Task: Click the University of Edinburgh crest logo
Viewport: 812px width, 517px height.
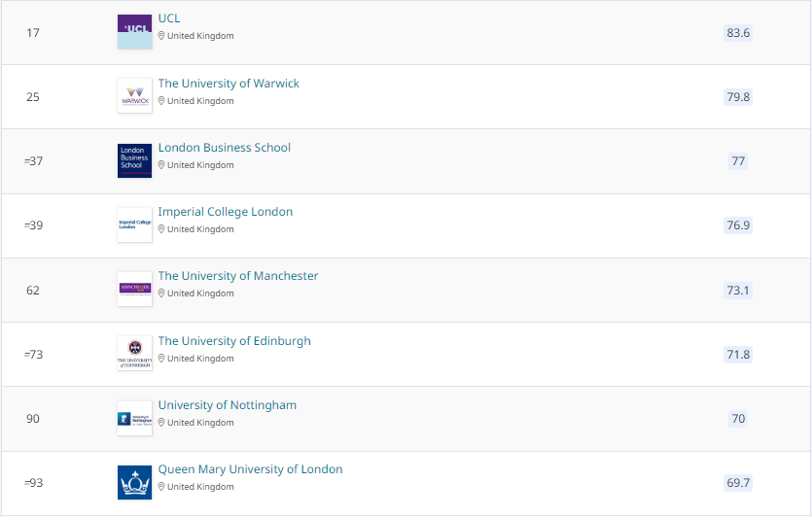Action: pos(134,354)
